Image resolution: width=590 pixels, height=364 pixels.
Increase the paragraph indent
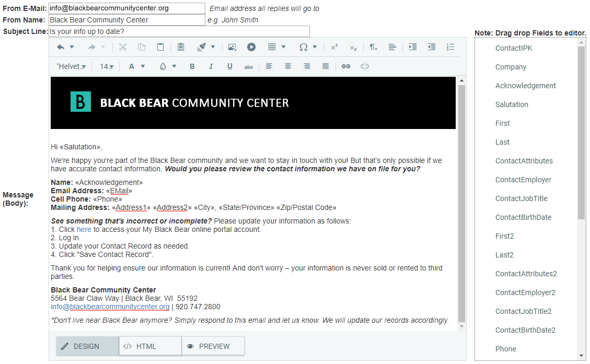click(x=413, y=47)
